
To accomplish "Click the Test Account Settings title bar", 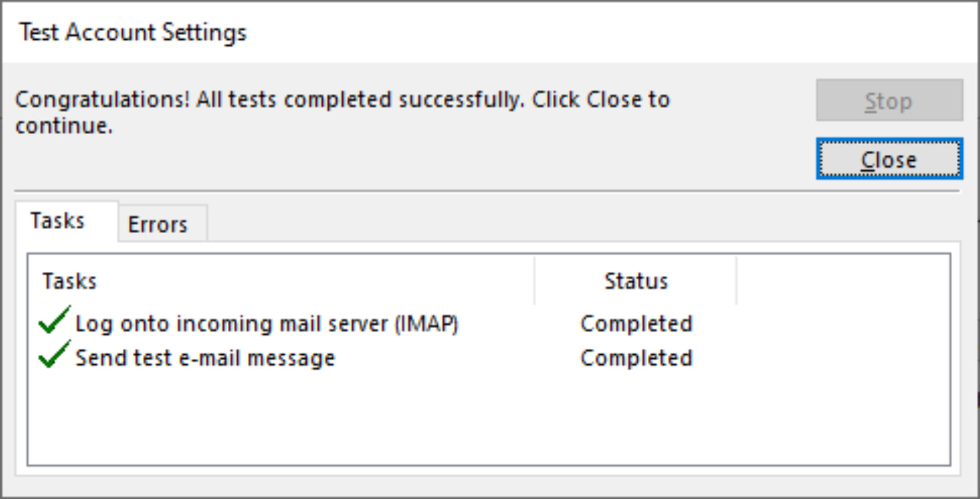I will point(133,31).
